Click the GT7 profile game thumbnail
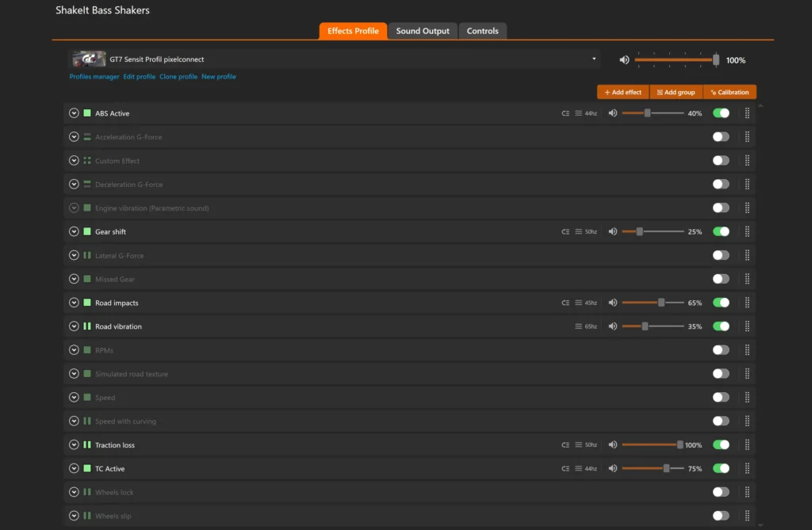 [x=89, y=59]
